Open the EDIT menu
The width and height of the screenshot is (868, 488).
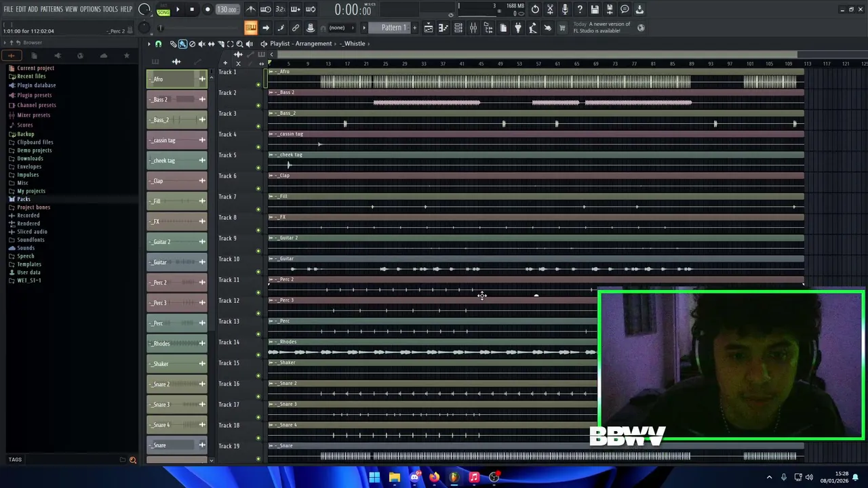pos(21,9)
